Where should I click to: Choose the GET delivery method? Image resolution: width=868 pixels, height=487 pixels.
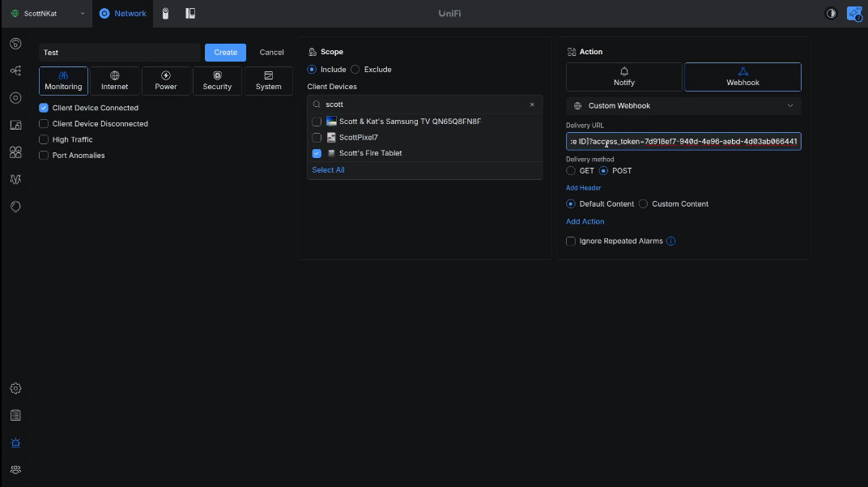click(572, 171)
